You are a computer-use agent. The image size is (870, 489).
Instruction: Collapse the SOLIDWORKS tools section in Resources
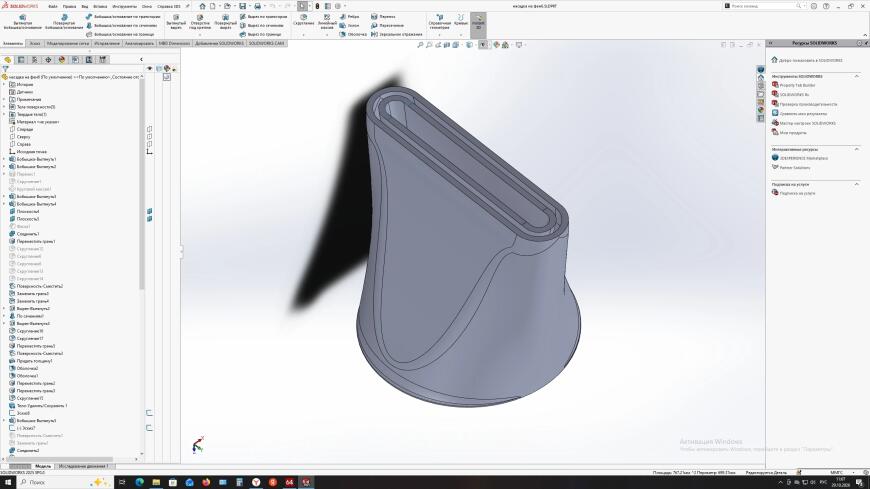pos(856,76)
